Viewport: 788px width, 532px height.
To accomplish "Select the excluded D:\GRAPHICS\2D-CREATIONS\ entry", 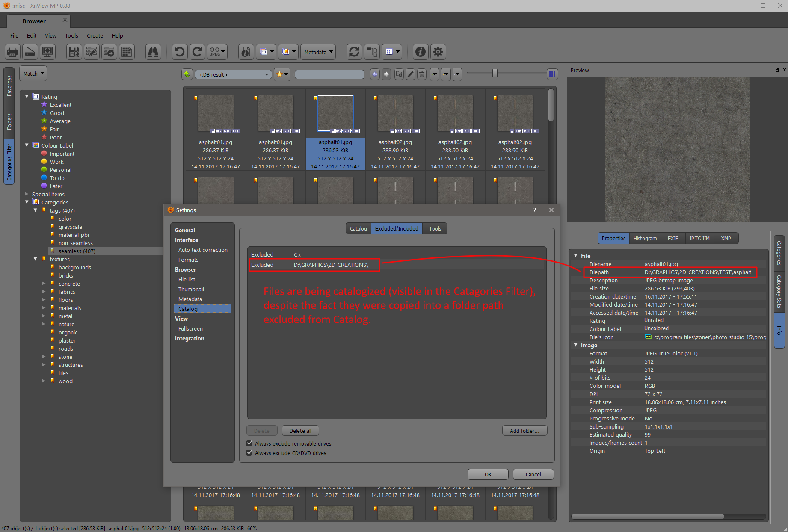I will [x=330, y=265].
